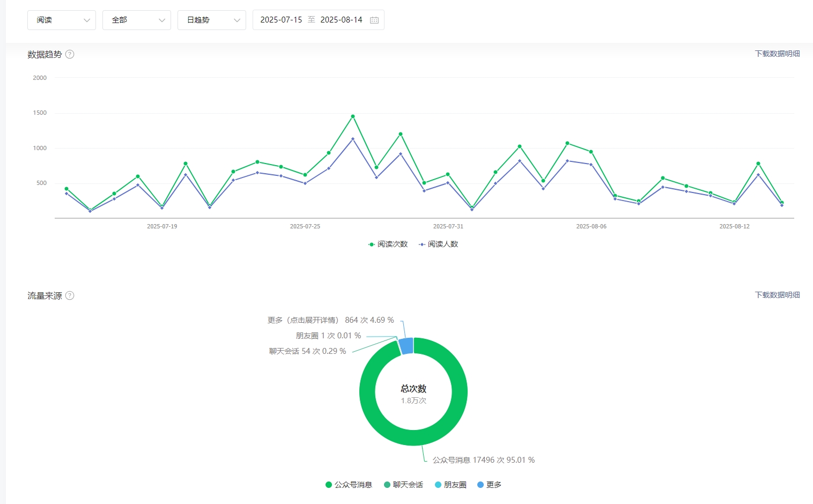Set end date 2025-08-14 field

[x=341, y=20]
